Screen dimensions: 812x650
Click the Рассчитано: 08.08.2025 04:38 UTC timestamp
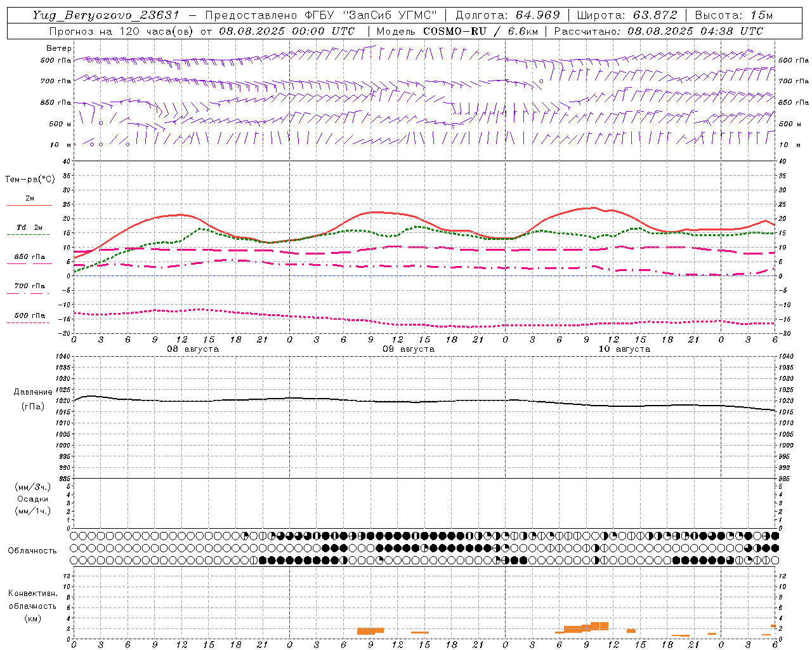(x=658, y=31)
